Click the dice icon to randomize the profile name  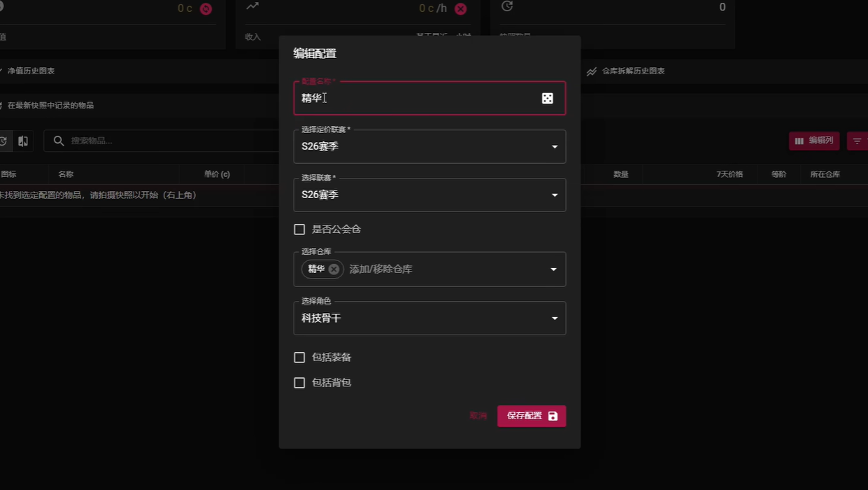tap(547, 98)
